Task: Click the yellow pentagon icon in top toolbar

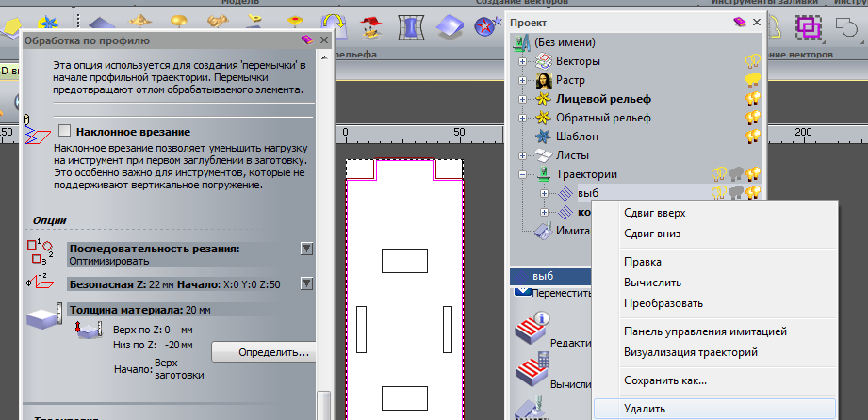Action: (x=11, y=27)
